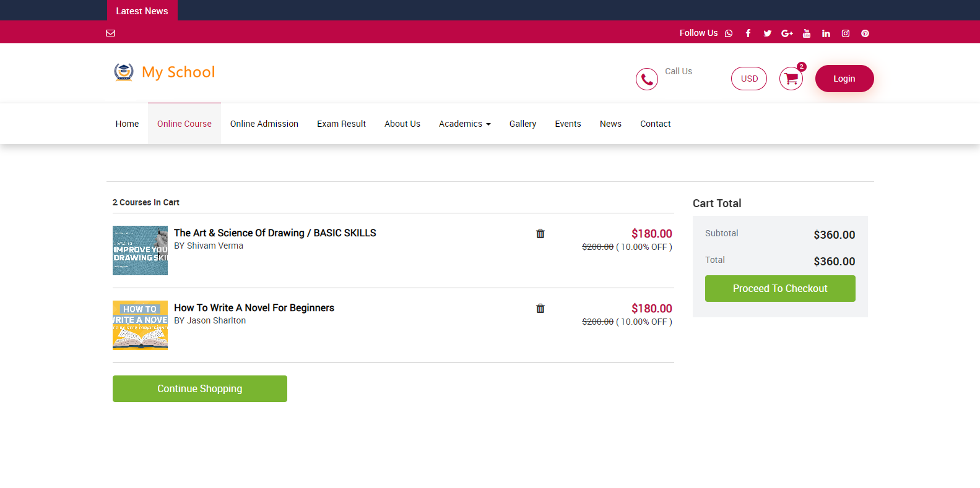The image size is (980, 488).
Task: Select the Latest News tab
Action: point(142,11)
